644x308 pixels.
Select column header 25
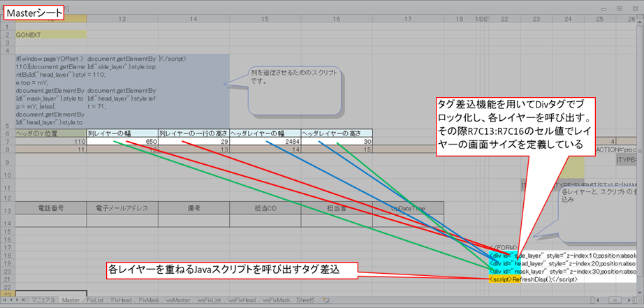tap(599, 18)
